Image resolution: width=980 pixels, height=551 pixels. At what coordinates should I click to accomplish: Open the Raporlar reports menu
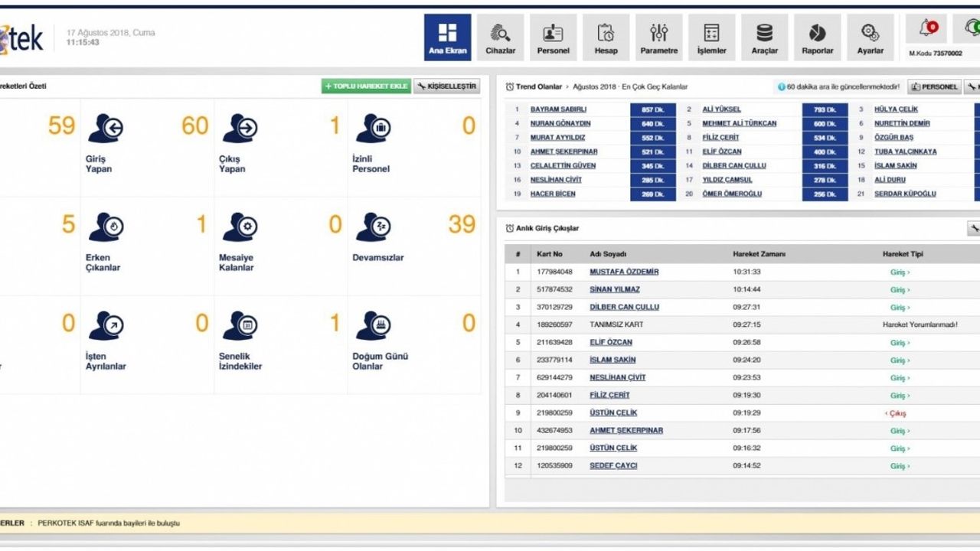(817, 37)
